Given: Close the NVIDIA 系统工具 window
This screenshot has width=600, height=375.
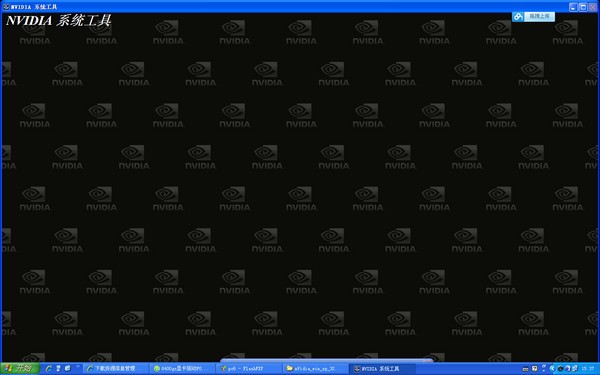Looking at the screenshot, I should click(x=593, y=7).
